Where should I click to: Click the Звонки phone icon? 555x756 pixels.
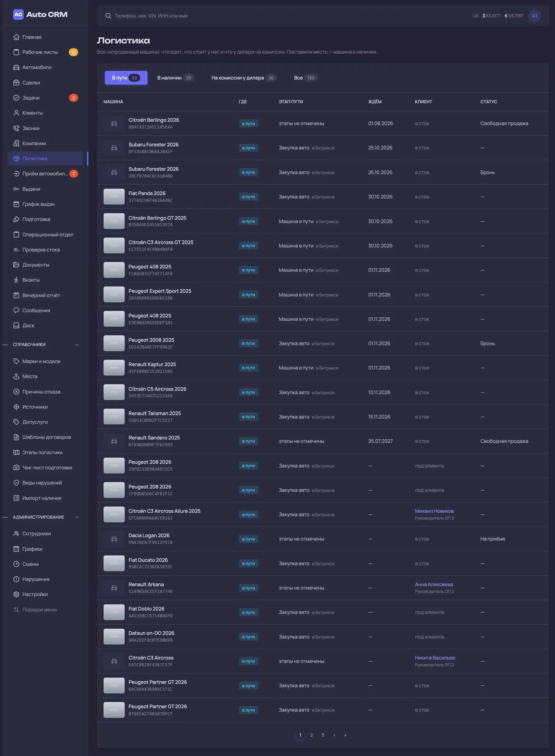[x=16, y=128]
